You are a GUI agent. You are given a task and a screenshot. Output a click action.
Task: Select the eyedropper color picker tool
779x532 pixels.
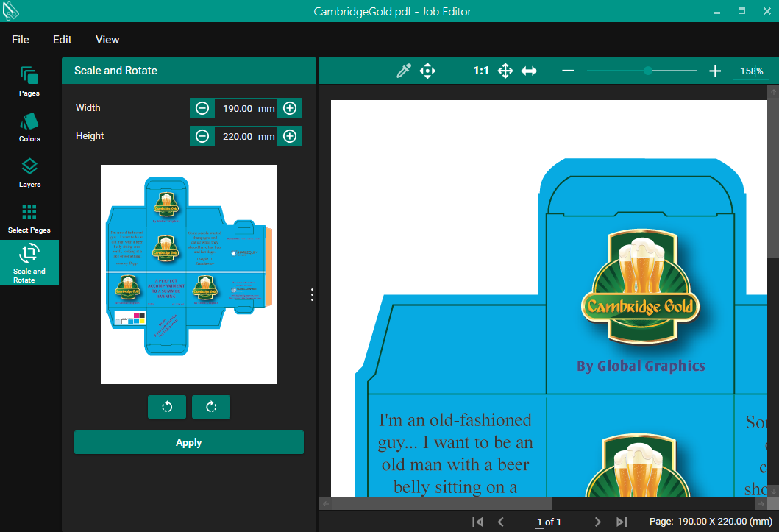point(403,71)
